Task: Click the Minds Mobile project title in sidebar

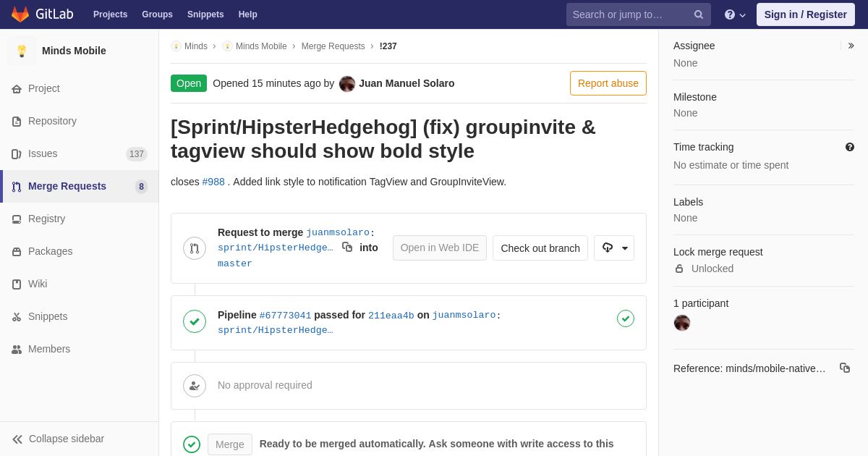Action: pyautogui.click(x=74, y=51)
